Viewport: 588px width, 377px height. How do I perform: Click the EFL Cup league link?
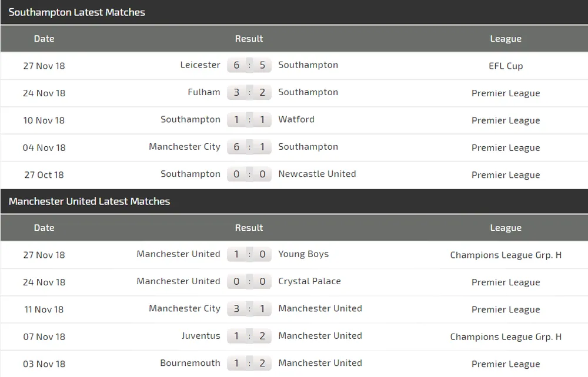(506, 66)
